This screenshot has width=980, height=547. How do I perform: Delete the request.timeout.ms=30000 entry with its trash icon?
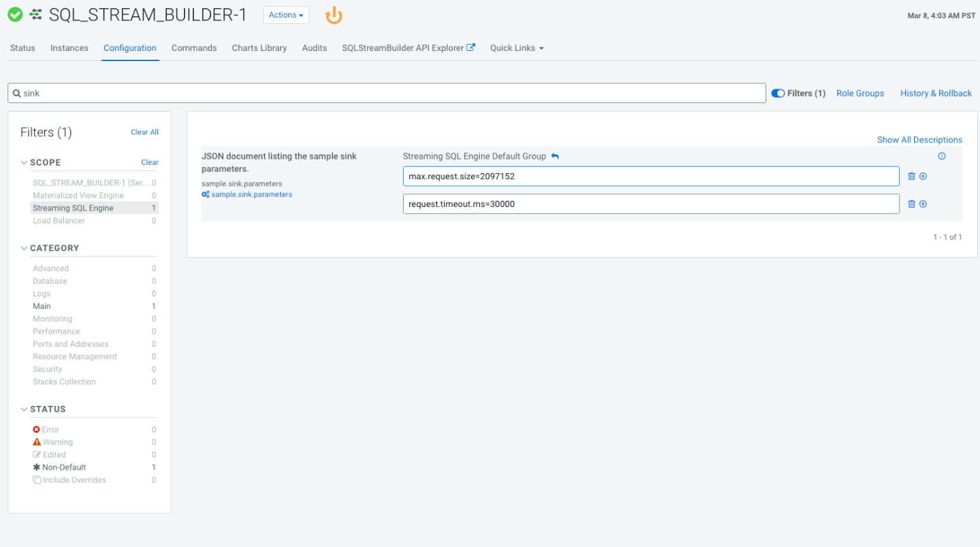[911, 204]
